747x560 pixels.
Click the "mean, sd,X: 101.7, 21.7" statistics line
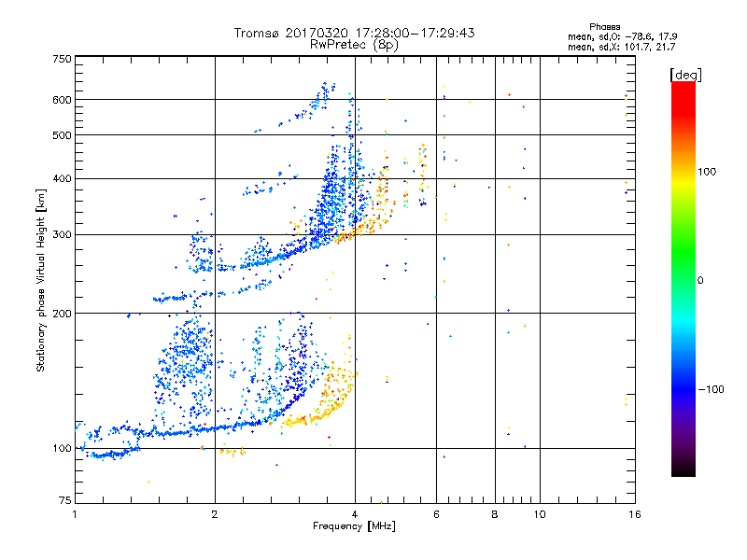tap(621, 47)
